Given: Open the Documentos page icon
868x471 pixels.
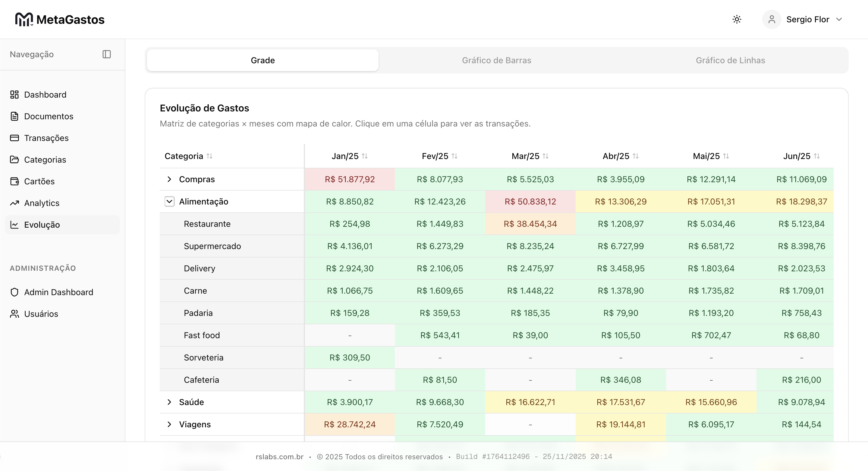Looking at the screenshot, I should coord(14,116).
